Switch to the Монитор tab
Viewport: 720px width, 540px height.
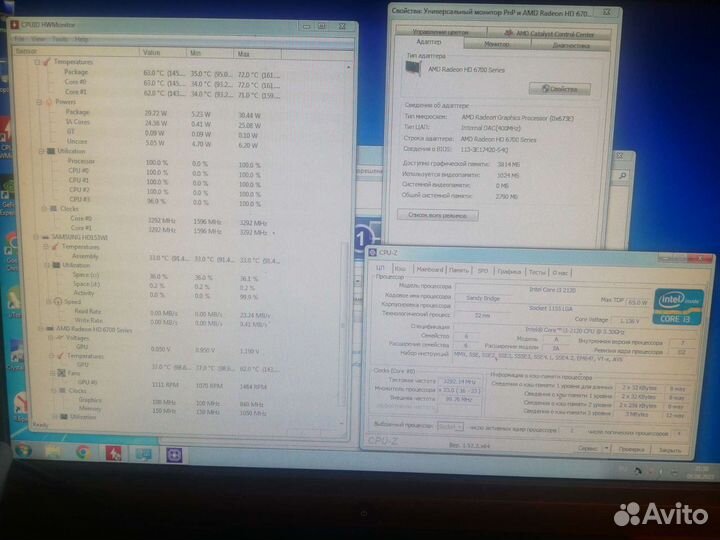point(497,44)
